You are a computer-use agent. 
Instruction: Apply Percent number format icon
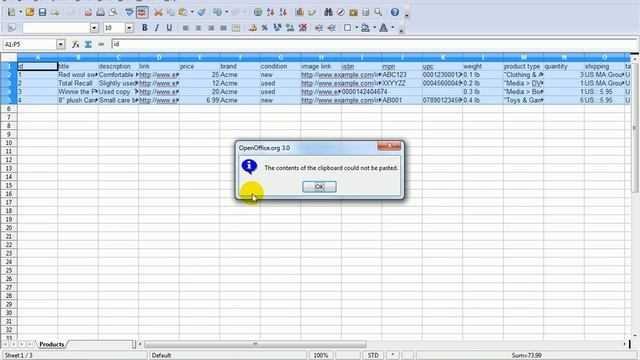pos(265,28)
